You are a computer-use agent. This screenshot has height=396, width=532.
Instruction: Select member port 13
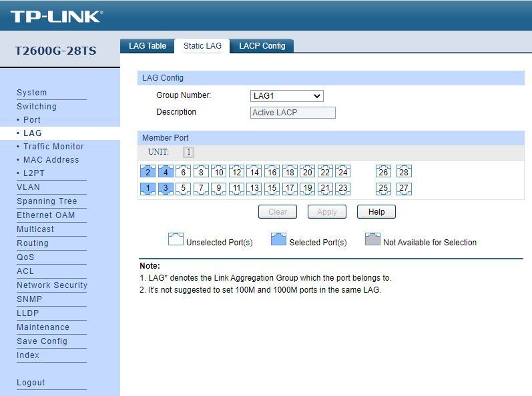(x=254, y=189)
